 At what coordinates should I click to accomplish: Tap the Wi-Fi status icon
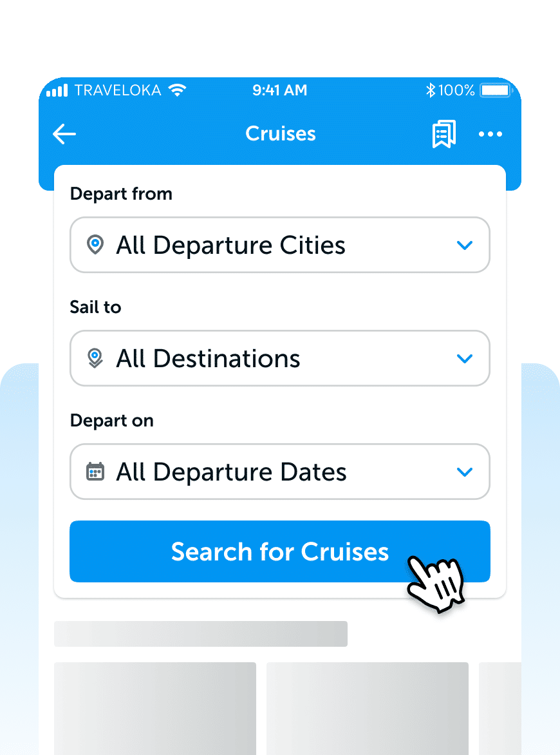pyautogui.click(x=178, y=90)
